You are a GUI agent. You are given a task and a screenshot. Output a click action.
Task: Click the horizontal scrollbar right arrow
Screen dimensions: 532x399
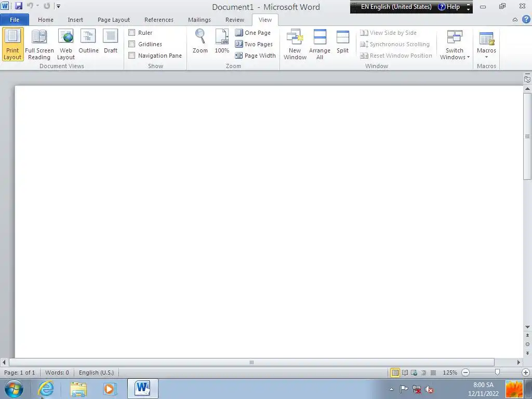click(518, 362)
